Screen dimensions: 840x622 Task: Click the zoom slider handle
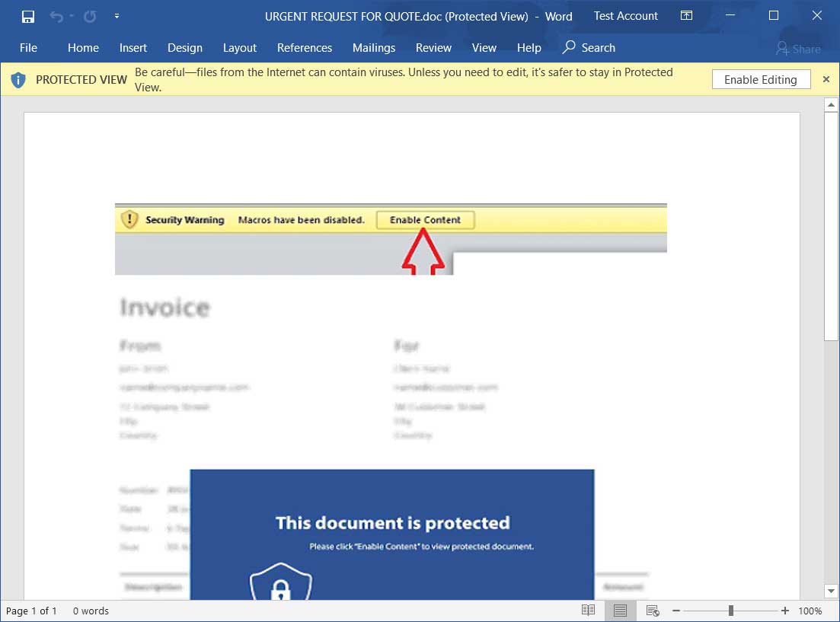click(730, 611)
